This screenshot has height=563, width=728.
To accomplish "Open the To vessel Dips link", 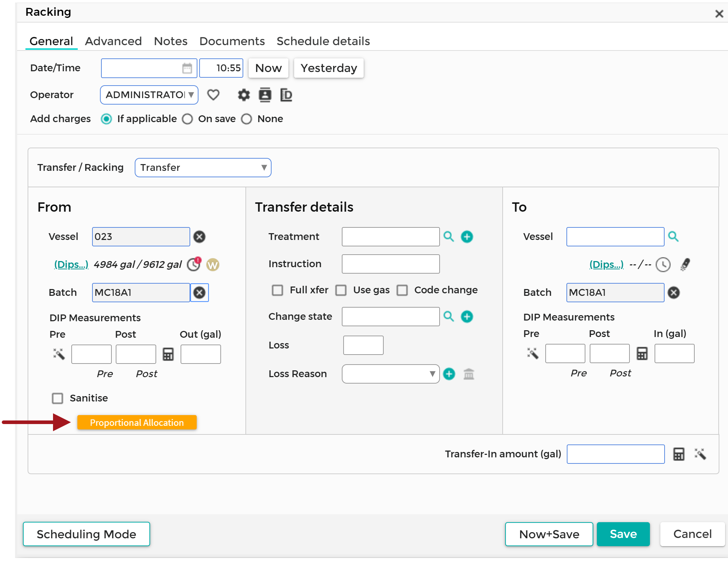I will 607,265.
